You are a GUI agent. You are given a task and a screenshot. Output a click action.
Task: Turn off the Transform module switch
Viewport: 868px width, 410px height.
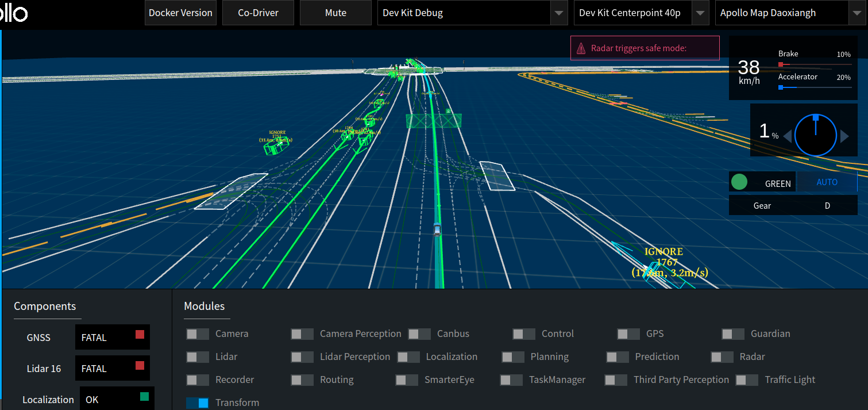[198, 403]
